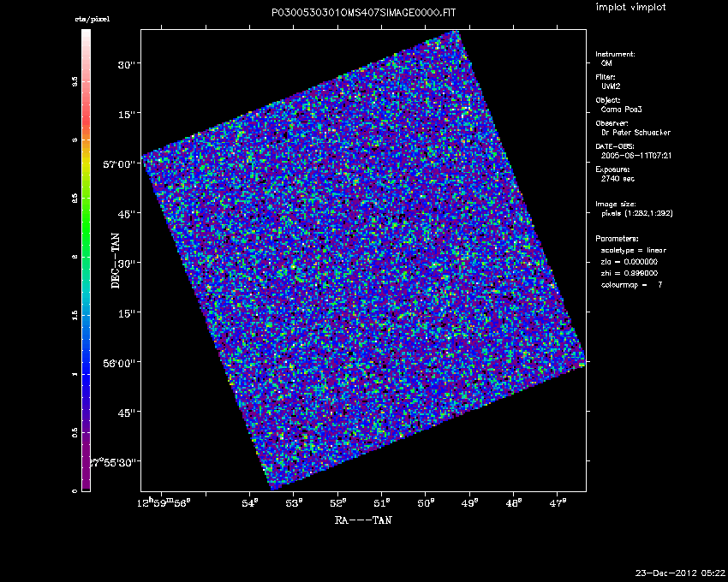This screenshot has width=728, height=582.
Task: Click the RA tick label 51s
Action: pyautogui.click(x=382, y=502)
